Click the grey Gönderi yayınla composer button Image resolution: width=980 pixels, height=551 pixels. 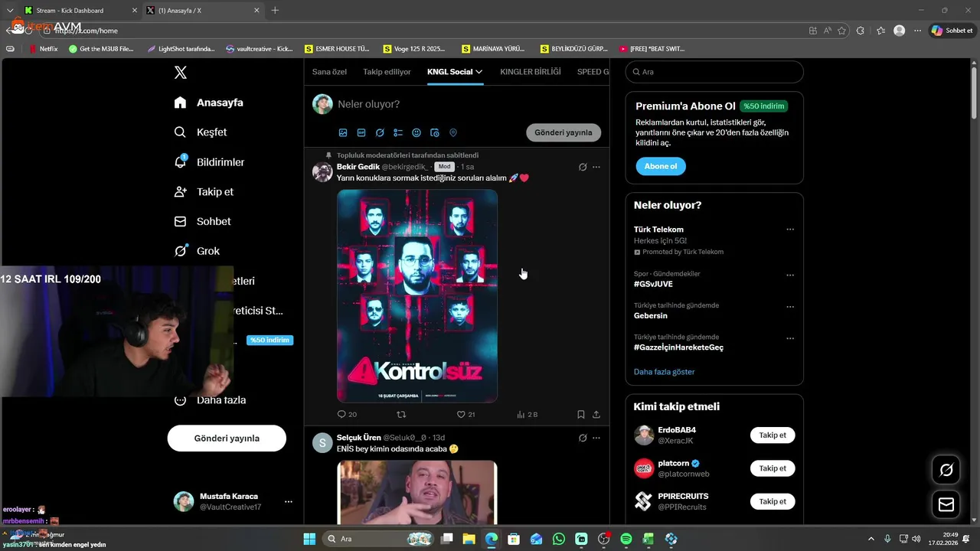click(563, 132)
